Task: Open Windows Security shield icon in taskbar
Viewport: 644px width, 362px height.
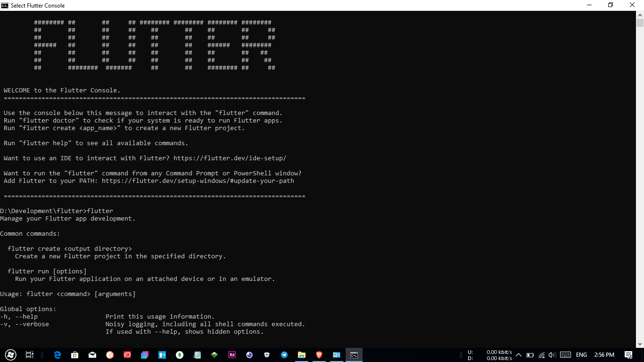Action: coord(267,355)
